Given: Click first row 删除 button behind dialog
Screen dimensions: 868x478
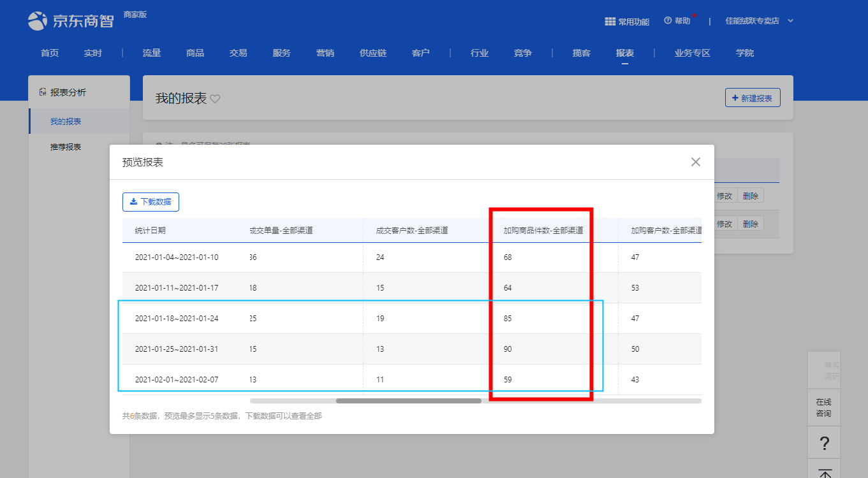Looking at the screenshot, I should [751, 196].
